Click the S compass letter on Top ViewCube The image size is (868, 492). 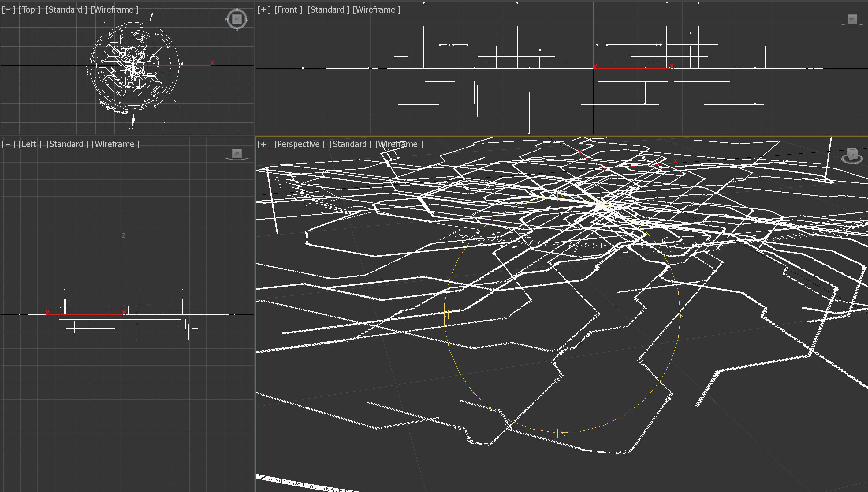pos(237,30)
